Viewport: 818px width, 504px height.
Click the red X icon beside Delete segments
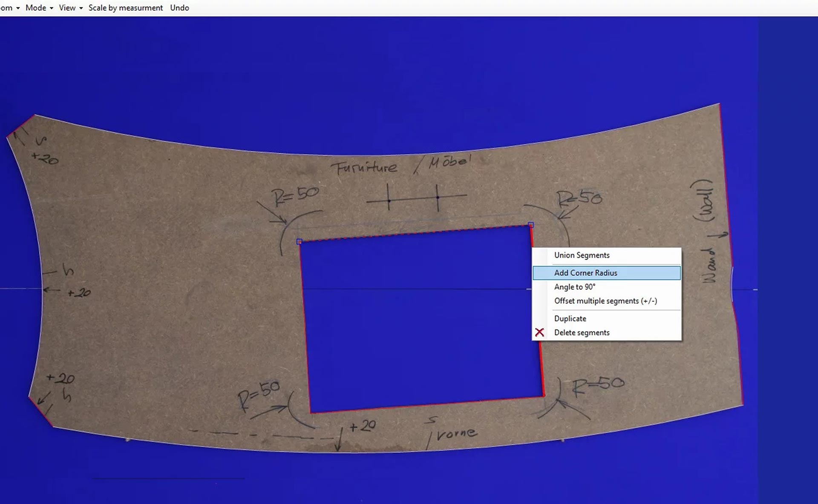pos(539,332)
